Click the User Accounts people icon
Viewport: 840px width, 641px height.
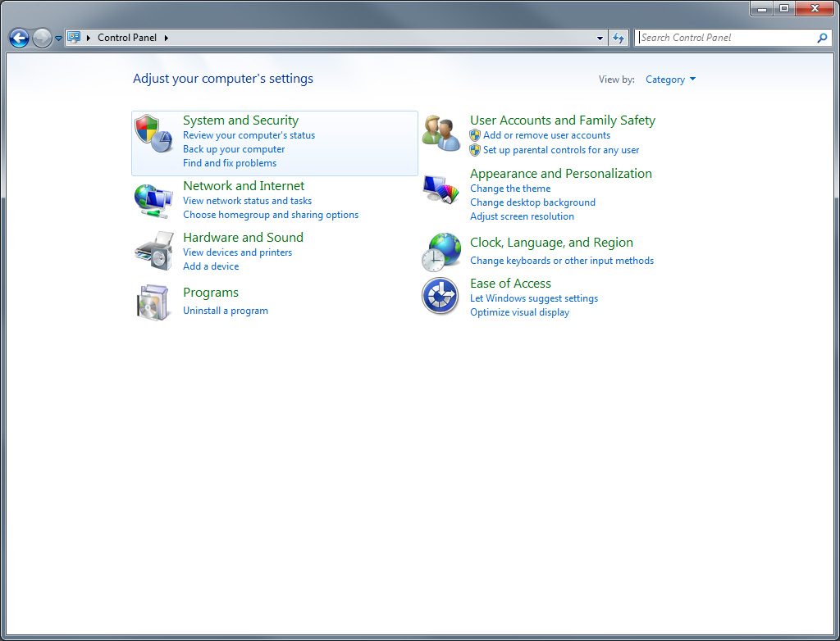coord(441,133)
